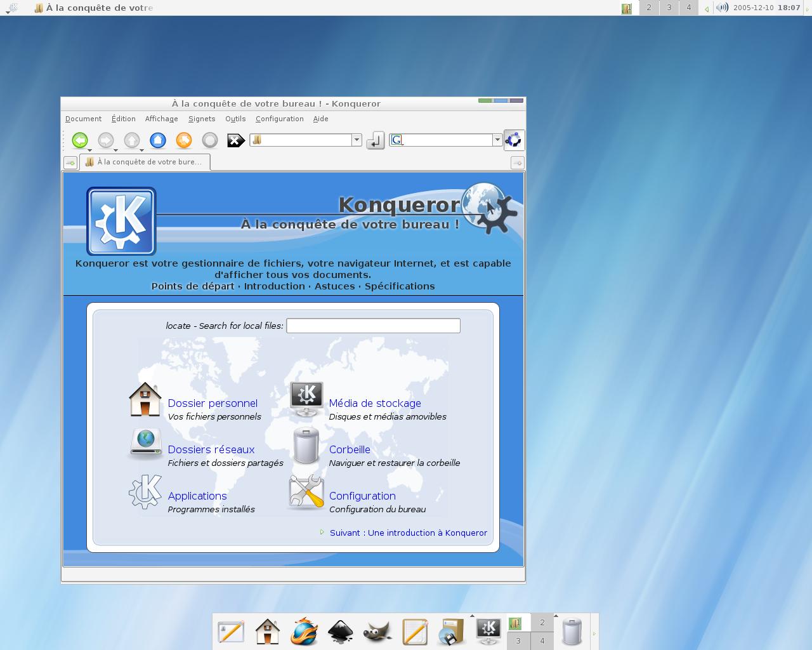
Task: Open the trash can in the bottom panel
Action: pyautogui.click(x=572, y=632)
